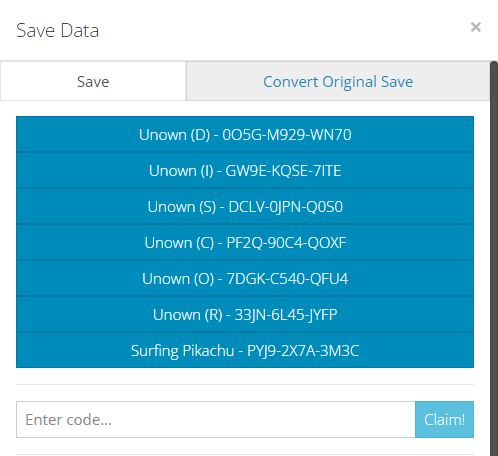The width and height of the screenshot is (498, 456).
Task: Pick Unown (C) code PF2Q-90C4-QOXF
Action: click(245, 242)
